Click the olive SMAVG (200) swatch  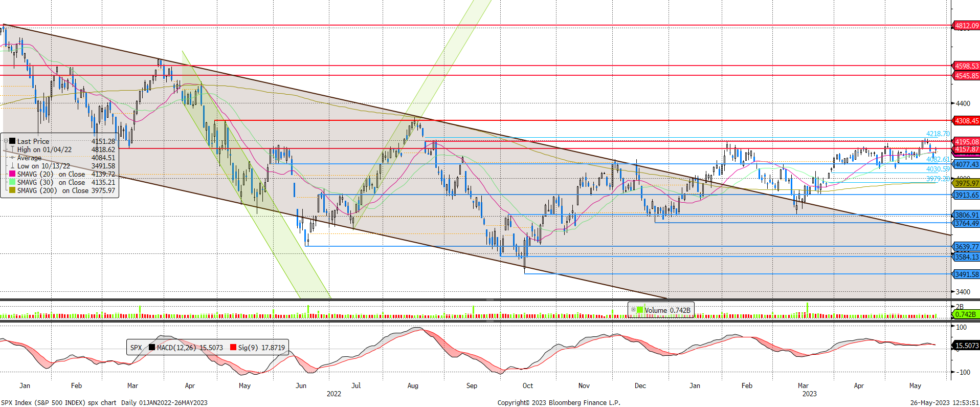(x=12, y=190)
